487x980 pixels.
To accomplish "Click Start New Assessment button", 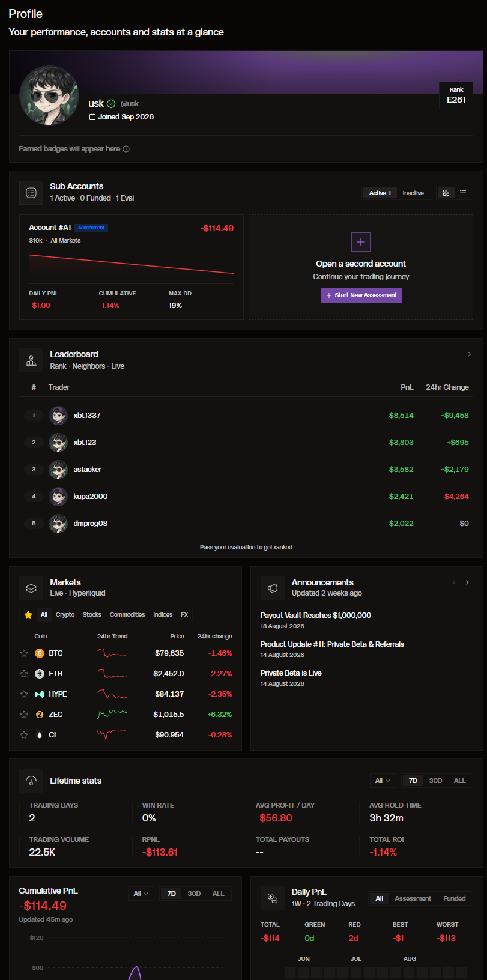I will pos(361,295).
